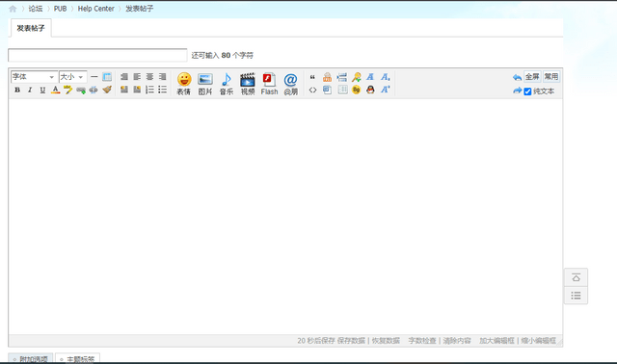Focus the post title input field

97,55
